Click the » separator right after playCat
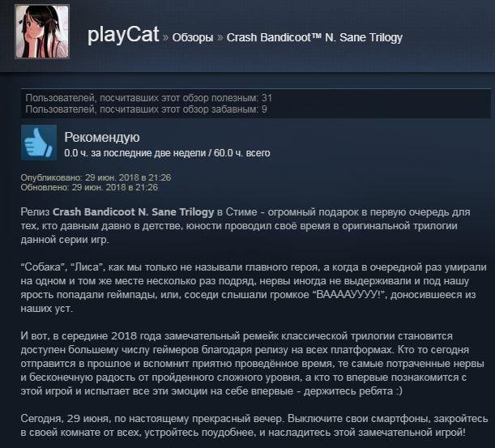The image size is (495, 448). point(165,37)
